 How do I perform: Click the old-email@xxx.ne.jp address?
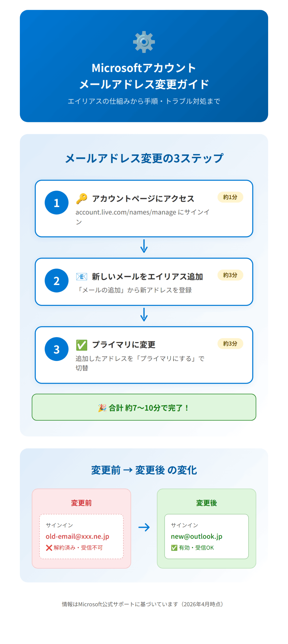point(77,536)
